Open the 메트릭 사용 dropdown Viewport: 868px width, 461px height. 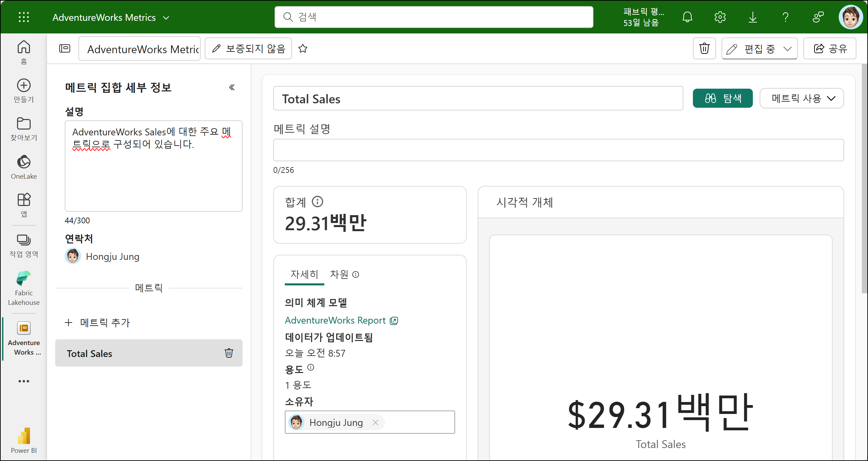[802, 99]
